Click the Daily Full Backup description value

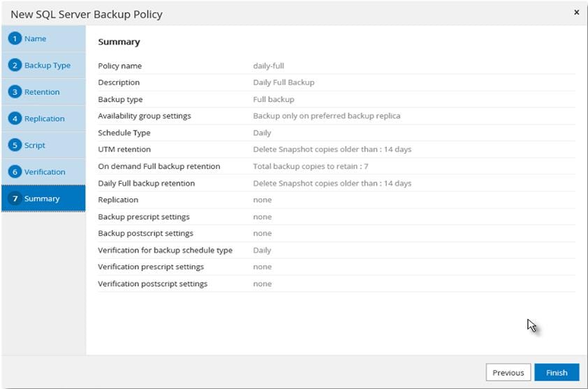[x=284, y=82]
